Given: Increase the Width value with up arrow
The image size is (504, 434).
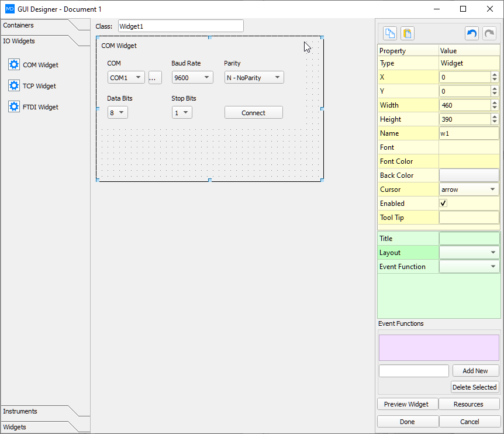Looking at the screenshot, I should tap(495, 103).
